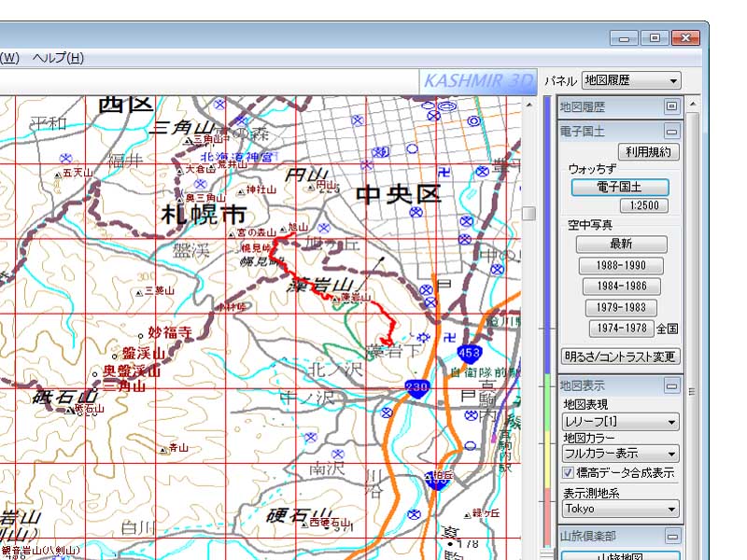Expand the 地図履歴 panel section
The height and width of the screenshot is (560, 747).
click(x=671, y=106)
